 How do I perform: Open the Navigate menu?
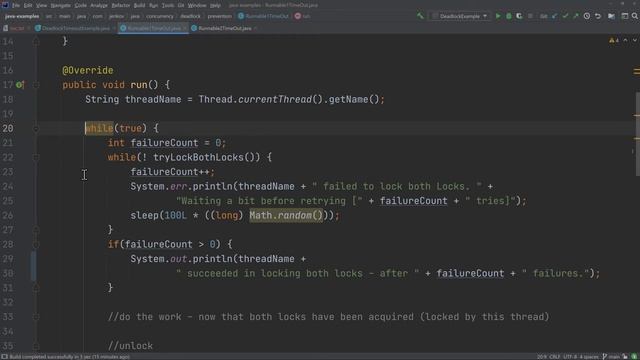tap(60, 5)
